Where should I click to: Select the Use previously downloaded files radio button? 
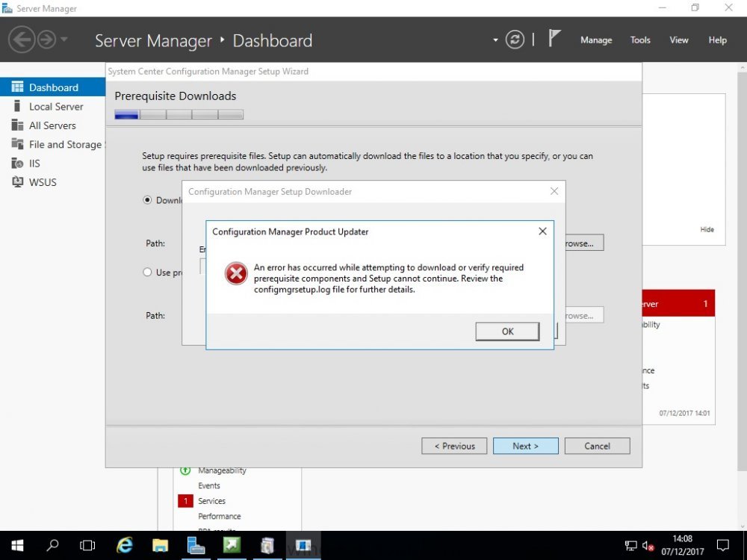pos(147,272)
